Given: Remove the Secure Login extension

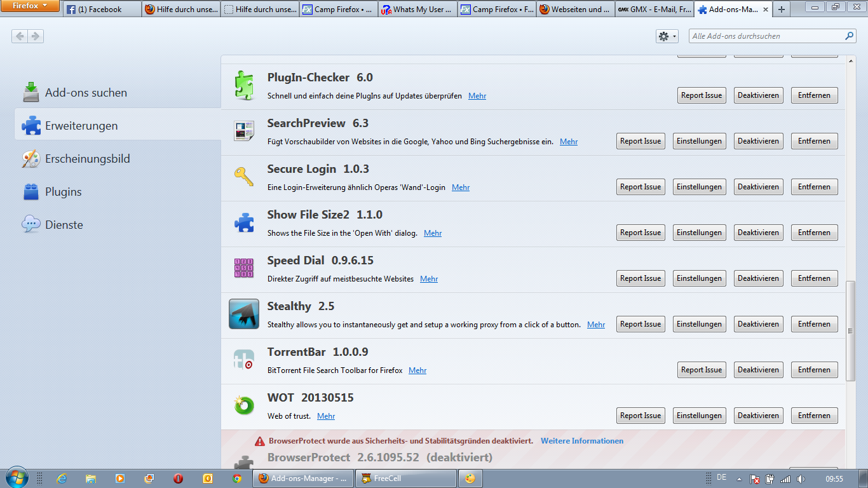Looking at the screenshot, I should [815, 187].
